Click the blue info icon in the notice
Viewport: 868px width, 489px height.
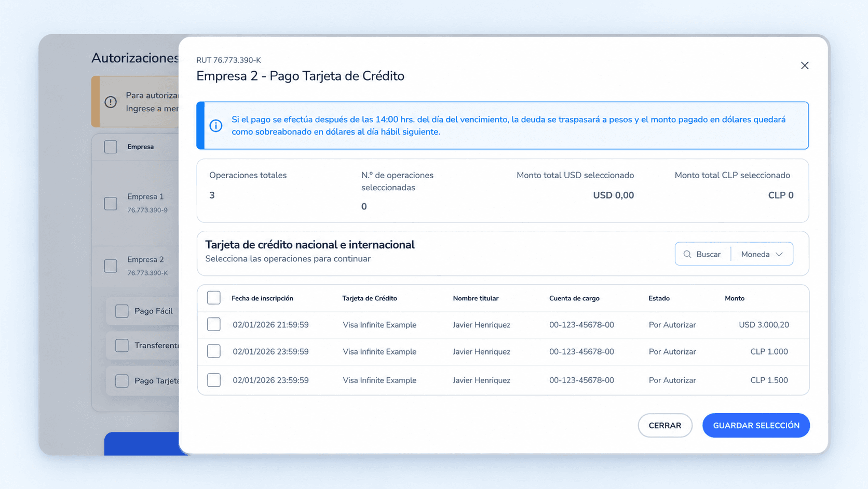(216, 126)
